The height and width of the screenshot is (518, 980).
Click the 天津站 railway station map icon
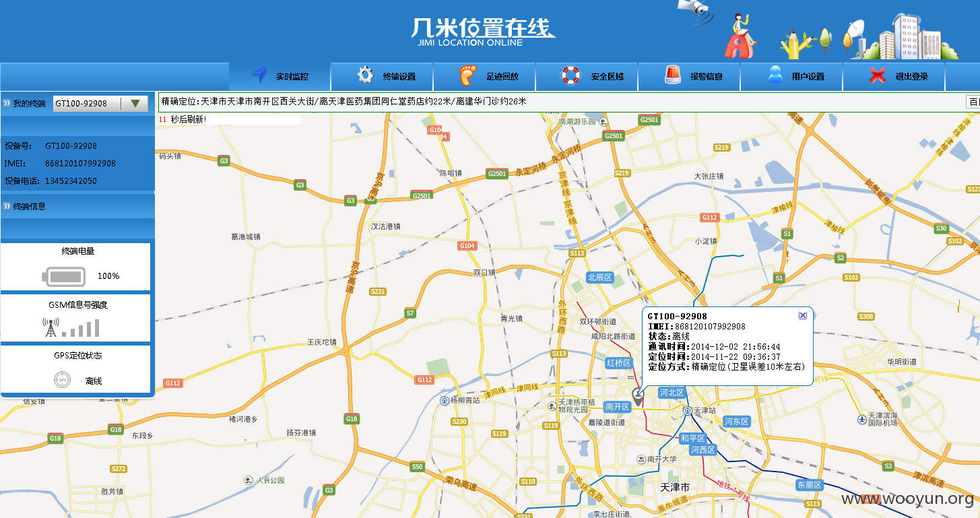(x=687, y=410)
